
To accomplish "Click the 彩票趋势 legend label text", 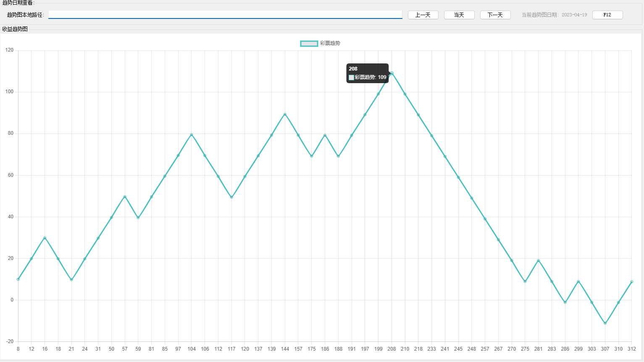I will click(x=330, y=44).
